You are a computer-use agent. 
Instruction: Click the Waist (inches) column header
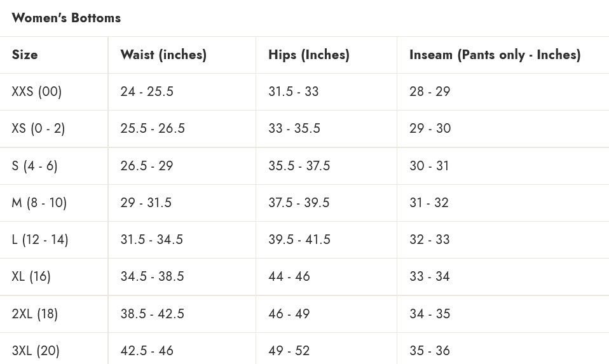click(x=163, y=55)
